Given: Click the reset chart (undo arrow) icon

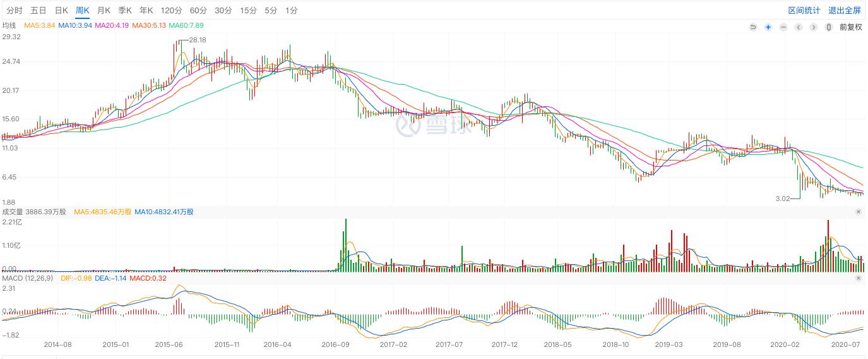Looking at the screenshot, I should pos(752,27).
